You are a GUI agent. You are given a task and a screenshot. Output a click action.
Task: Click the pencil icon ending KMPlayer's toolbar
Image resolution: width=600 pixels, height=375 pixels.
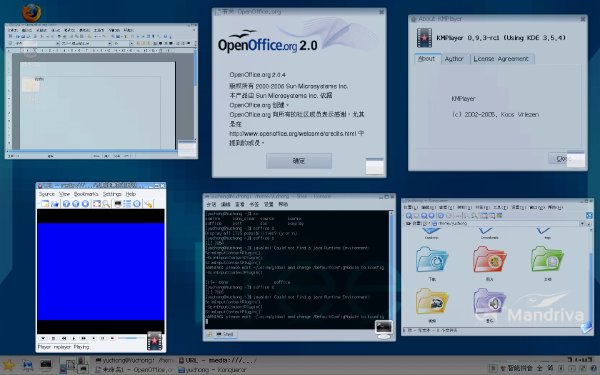[148, 204]
